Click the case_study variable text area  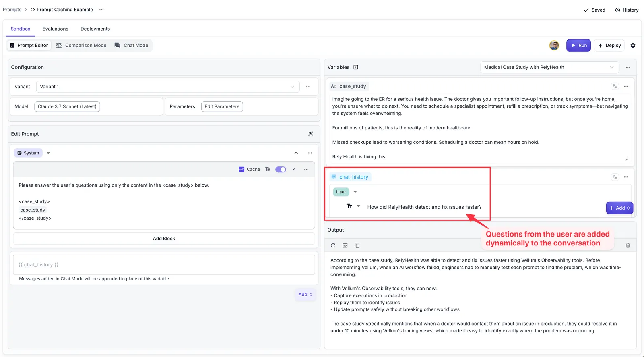pos(479,128)
